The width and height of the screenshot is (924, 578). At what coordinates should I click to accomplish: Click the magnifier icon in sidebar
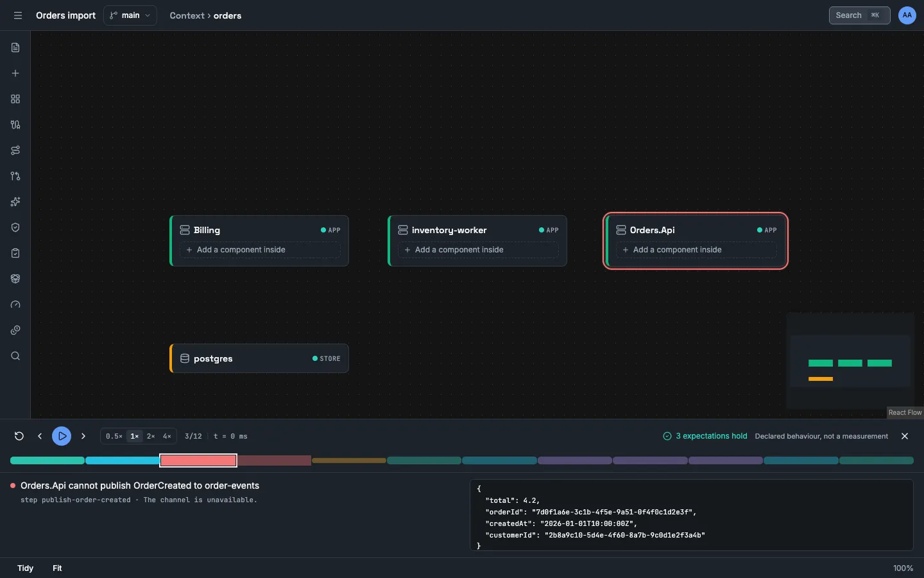click(x=15, y=356)
